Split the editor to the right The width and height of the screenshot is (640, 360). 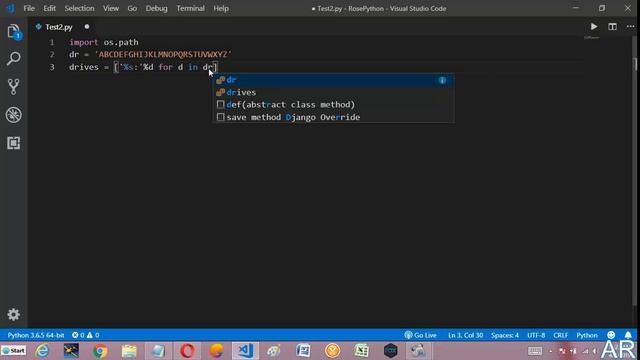click(x=612, y=27)
